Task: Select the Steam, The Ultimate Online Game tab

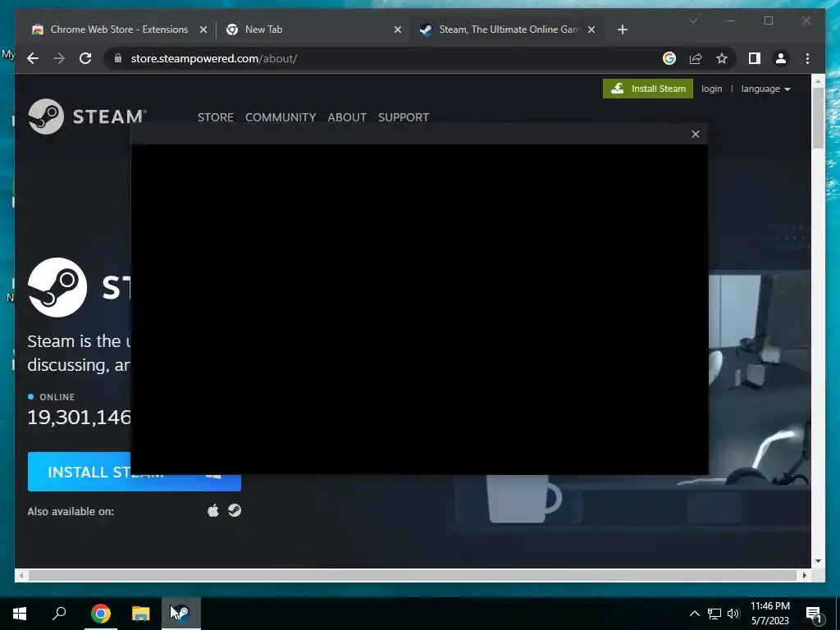Action: point(507,30)
